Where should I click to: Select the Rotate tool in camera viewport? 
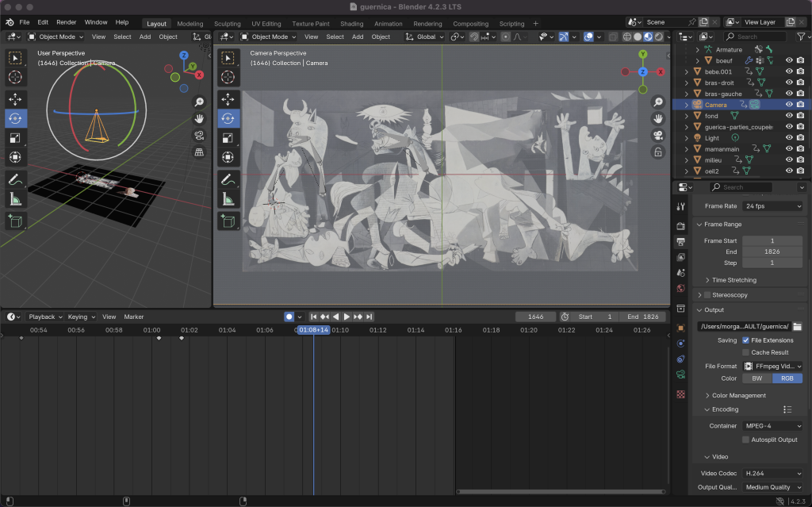(228, 118)
